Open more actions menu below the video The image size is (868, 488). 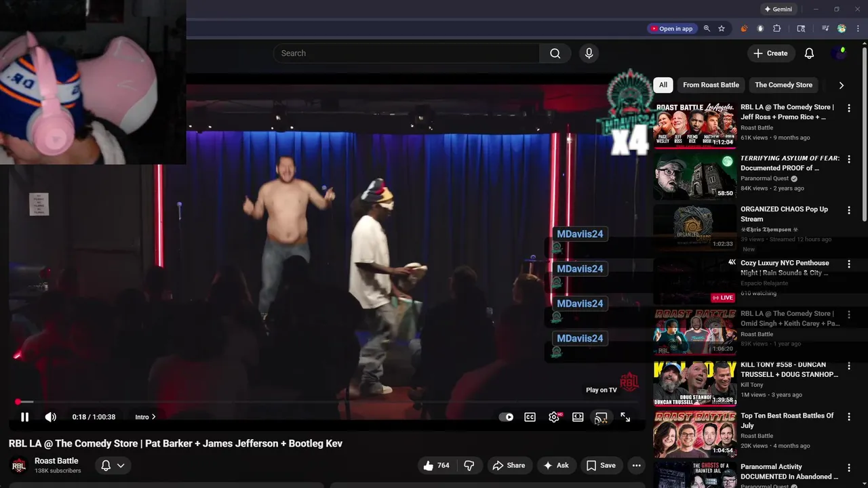pyautogui.click(x=636, y=466)
